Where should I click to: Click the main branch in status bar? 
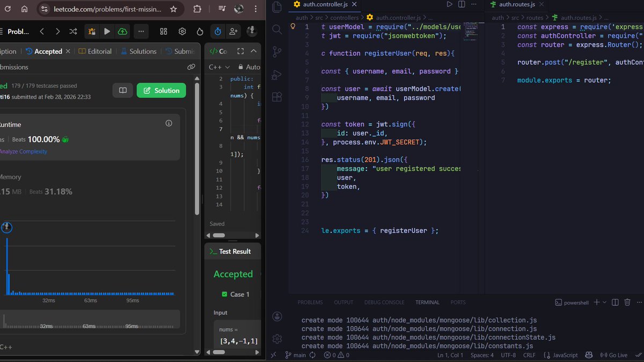point(295,355)
